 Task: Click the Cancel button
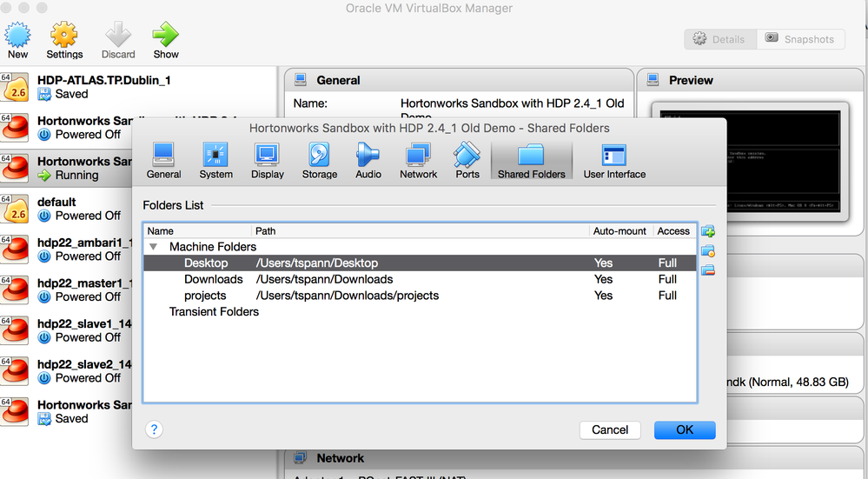pyautogui.click(x=609, y=429)
